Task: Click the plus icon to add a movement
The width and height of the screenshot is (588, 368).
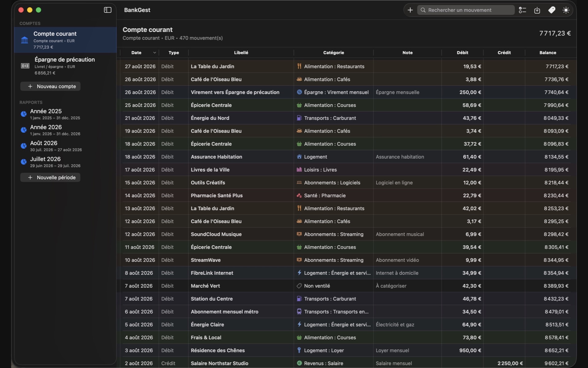Action: (x=410, y=10)
